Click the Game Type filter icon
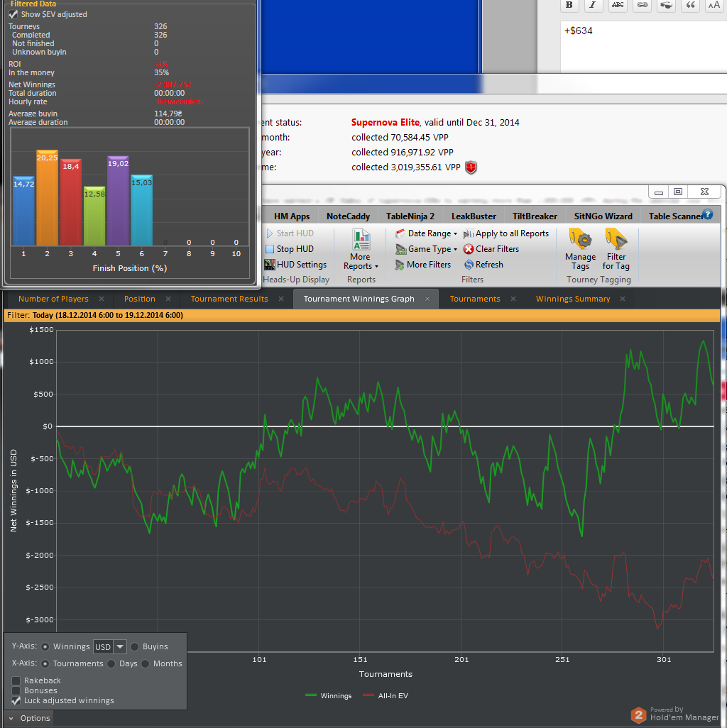This screenshot has height=728, width=727. (400, 249)
